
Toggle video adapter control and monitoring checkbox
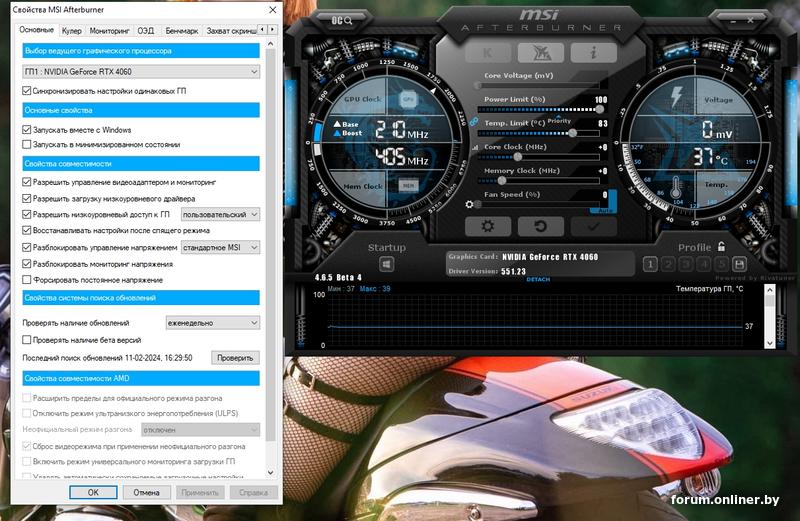pyautogui.click(x=27, y=182)
